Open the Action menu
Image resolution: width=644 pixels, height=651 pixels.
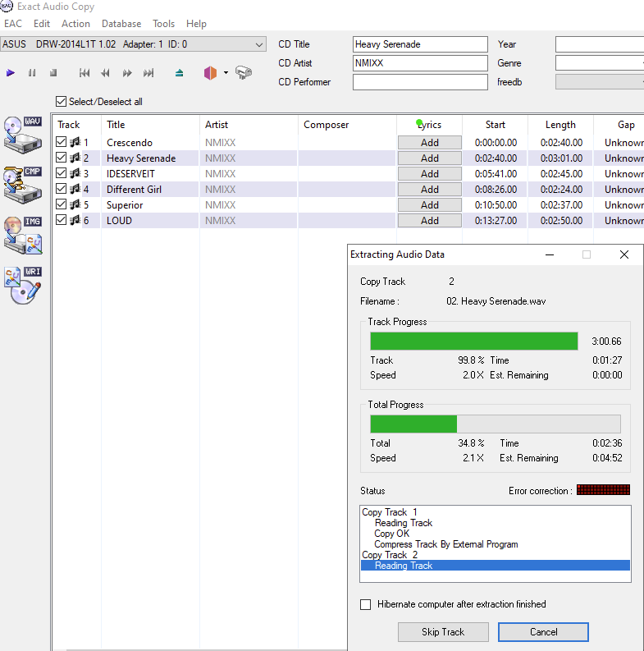click(76, 24)
